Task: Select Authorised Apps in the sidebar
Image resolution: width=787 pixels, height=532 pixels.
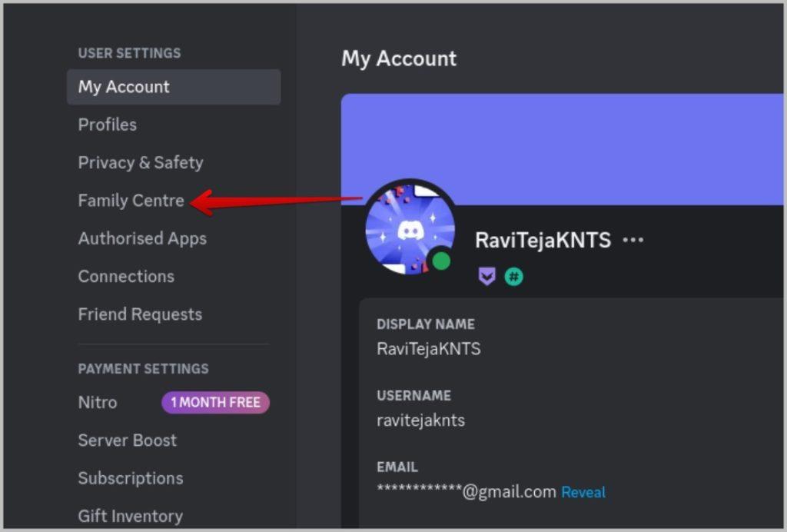Action: coord(142,238)
